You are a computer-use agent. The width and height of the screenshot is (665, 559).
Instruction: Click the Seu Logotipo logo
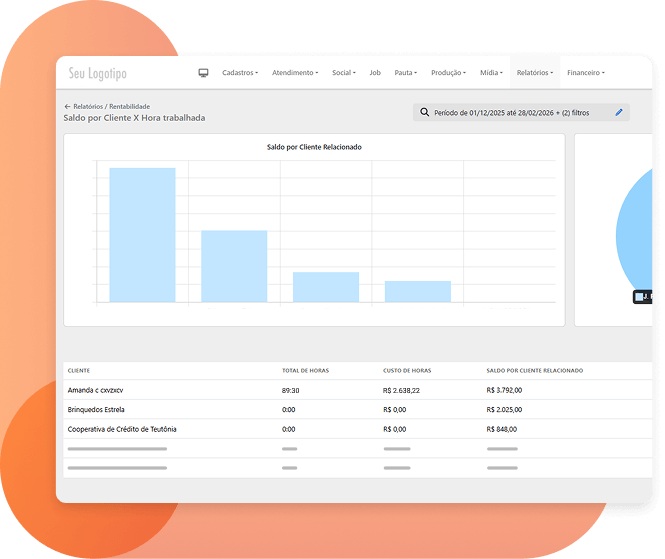97,74
